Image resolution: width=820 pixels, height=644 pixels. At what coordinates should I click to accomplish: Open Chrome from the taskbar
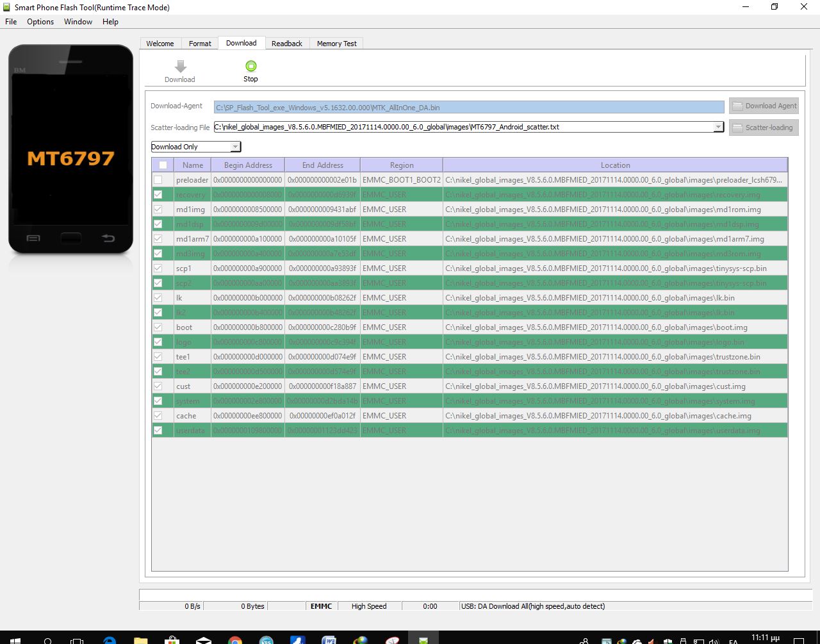coord(235,640)
